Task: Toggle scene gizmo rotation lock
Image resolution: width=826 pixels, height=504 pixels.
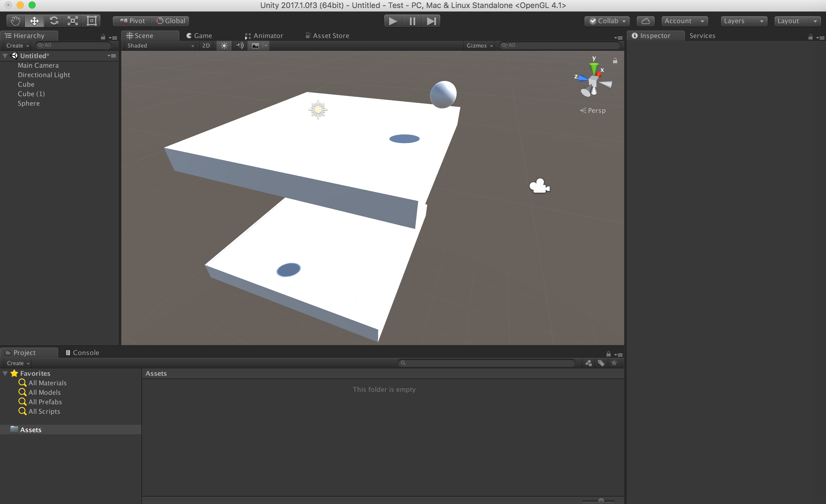Action: 615,61
